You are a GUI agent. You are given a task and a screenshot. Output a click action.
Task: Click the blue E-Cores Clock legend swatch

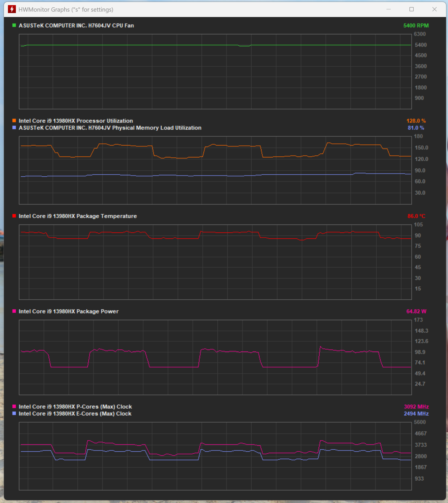tap(14, 414)
